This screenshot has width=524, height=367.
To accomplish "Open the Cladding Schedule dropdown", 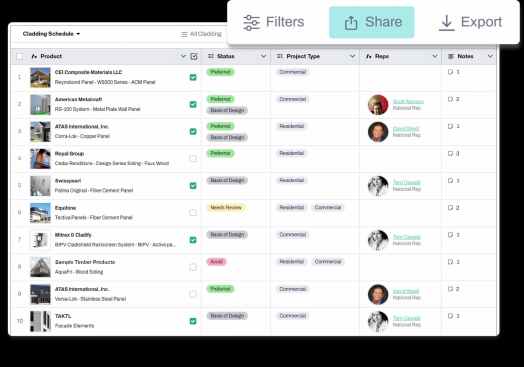I will click(x=51, y=34).
